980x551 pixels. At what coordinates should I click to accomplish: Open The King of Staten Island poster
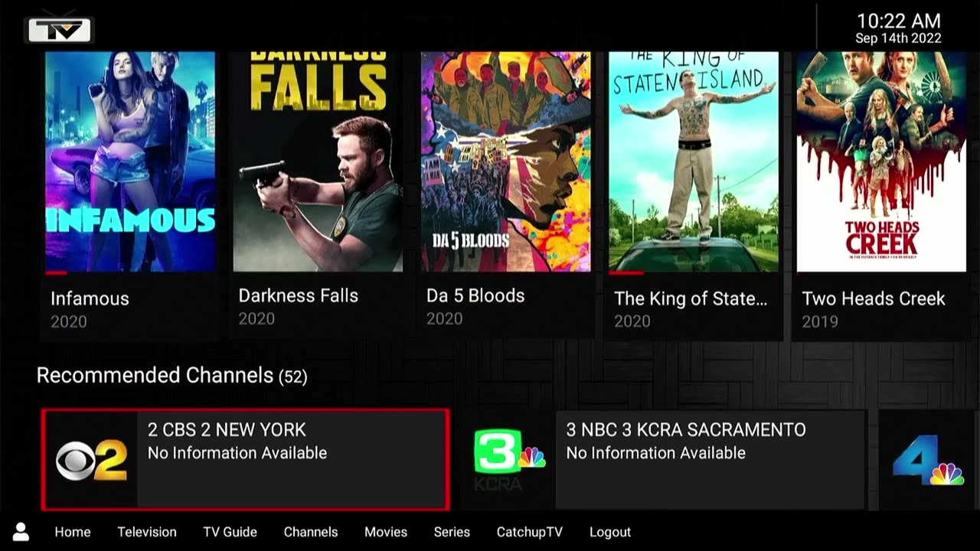click(x=694, y=161)
